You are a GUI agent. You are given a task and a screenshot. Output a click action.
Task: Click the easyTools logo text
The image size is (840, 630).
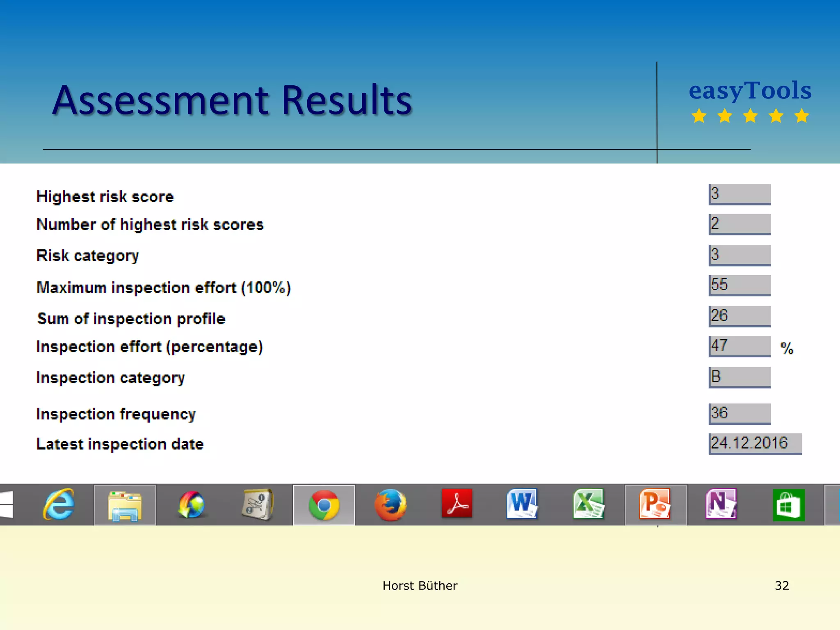tap(750, 90)
